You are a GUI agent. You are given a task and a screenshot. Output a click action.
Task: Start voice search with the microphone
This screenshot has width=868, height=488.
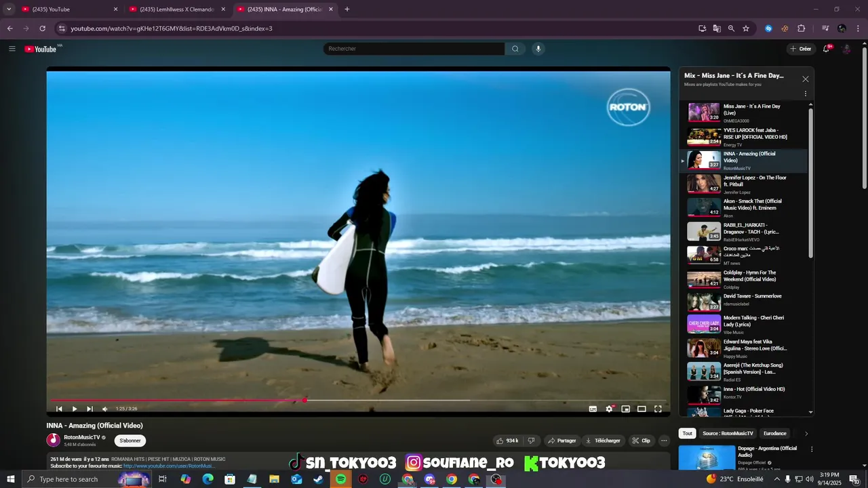pos(538,49)
